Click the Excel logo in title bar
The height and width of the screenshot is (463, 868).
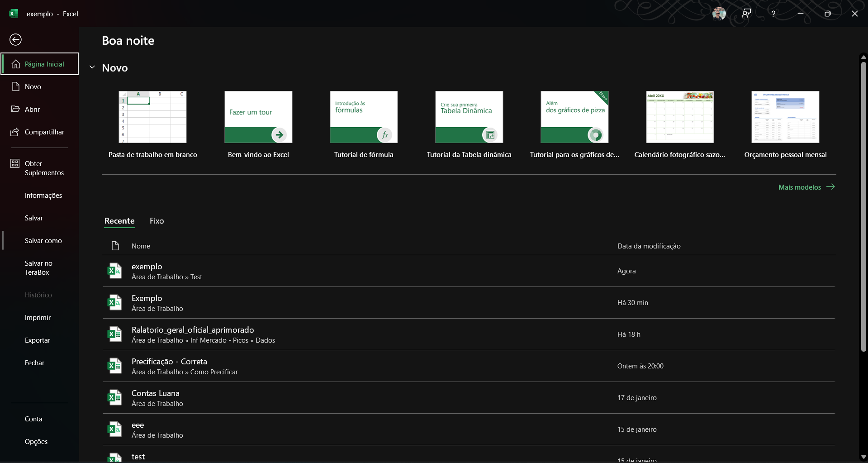click(14, 14)
